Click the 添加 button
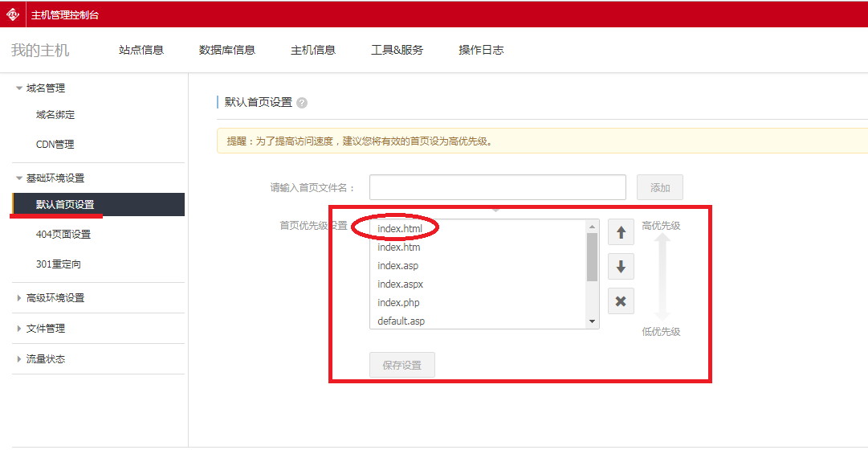Viewport: 868px width, 450px height. 660,187
